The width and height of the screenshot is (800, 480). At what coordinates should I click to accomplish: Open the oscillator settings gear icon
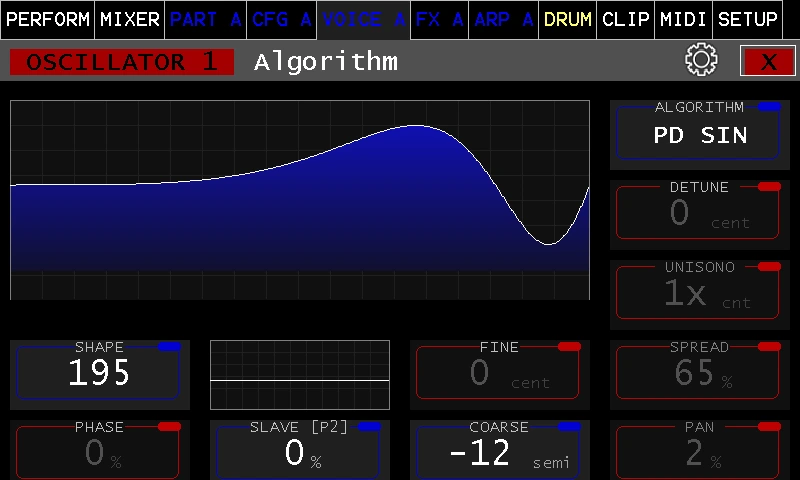701,61
